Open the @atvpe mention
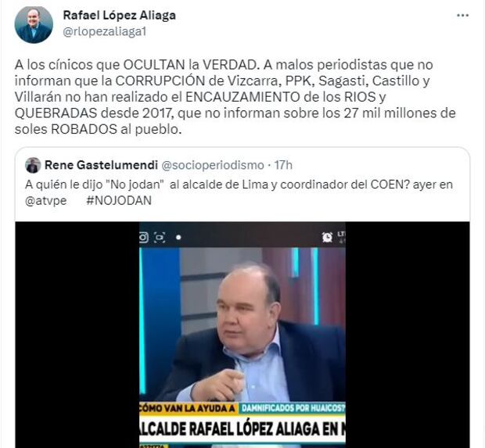Viewport: 485px width, 448px height. pyautogui.click(x=46, y=201)
